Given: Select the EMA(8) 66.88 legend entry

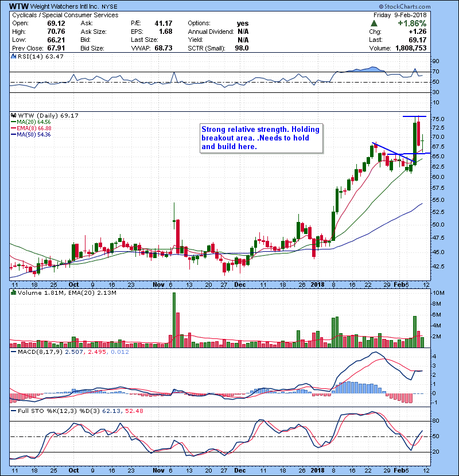Looking at the screenshot, I should click(x=32, y=128).
